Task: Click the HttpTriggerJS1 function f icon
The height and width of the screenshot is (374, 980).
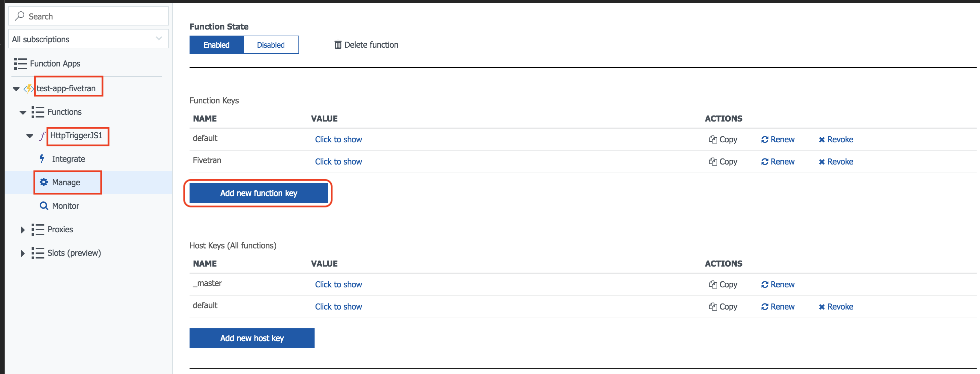Action: pos(42,136)
